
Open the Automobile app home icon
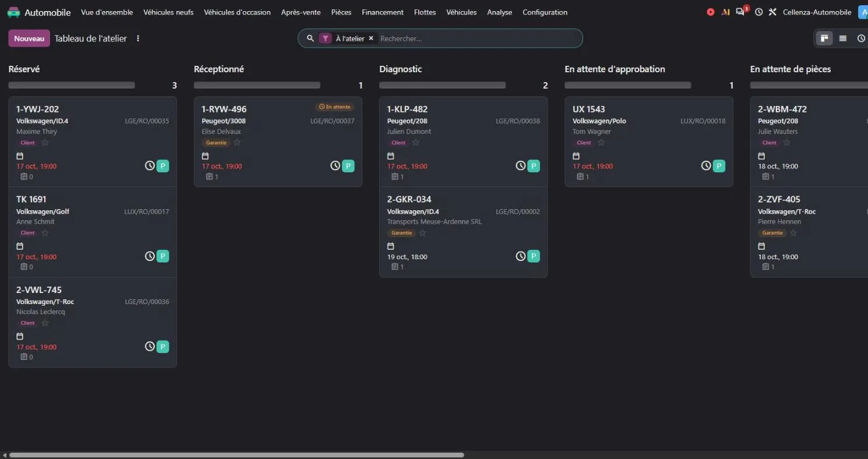[13, 12]
